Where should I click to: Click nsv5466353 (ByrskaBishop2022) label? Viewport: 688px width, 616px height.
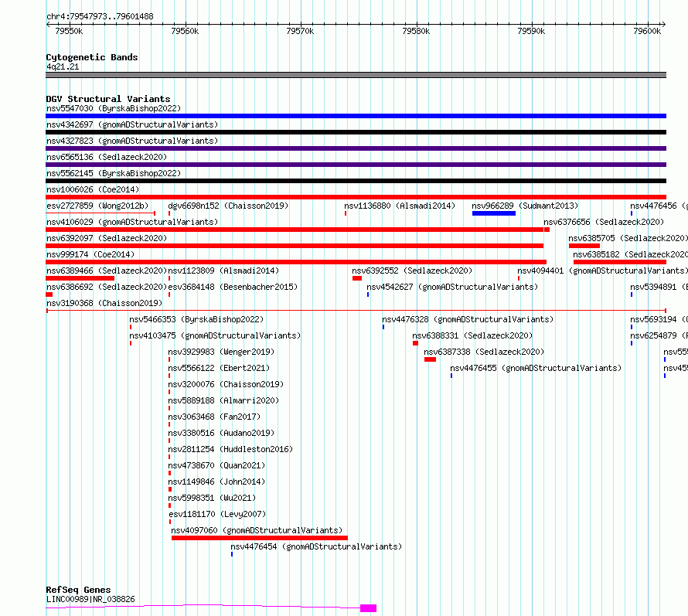pyautogui.click(x=196, y=319)
